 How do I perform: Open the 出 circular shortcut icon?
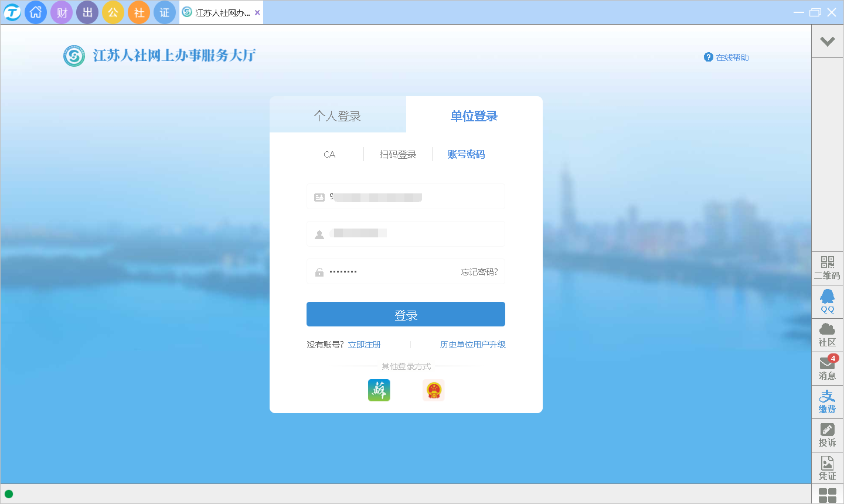click(x=87, y=12)
